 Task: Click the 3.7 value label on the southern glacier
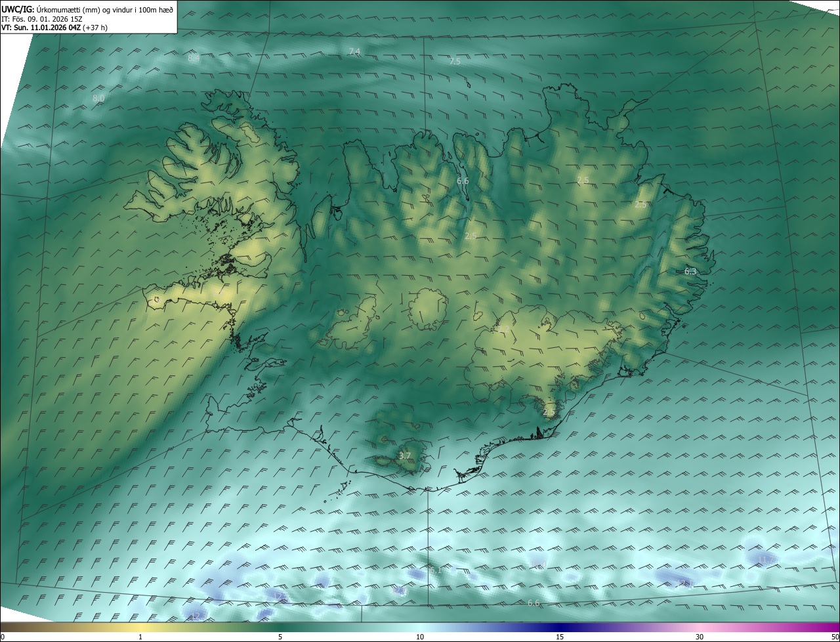[404, 456]
